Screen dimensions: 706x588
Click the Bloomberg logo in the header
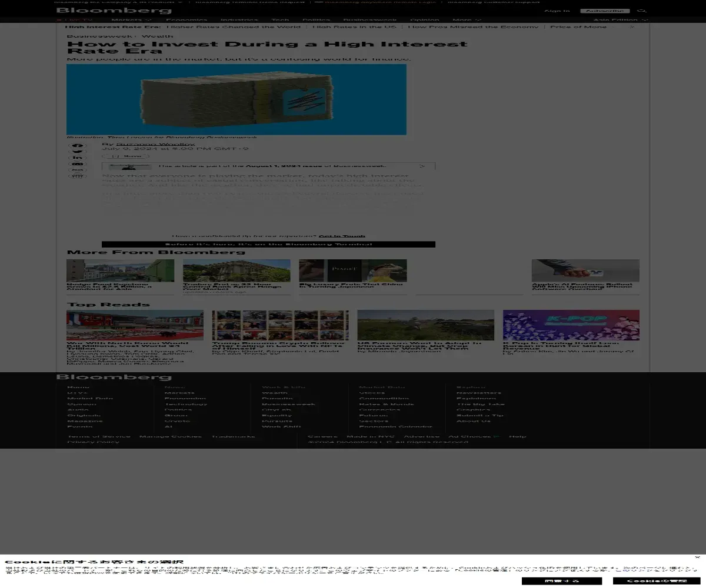pyautogui.click(x=114, y=11)
